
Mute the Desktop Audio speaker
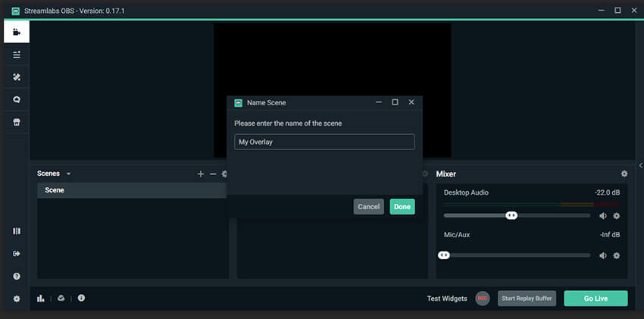(x=603, y=216)
